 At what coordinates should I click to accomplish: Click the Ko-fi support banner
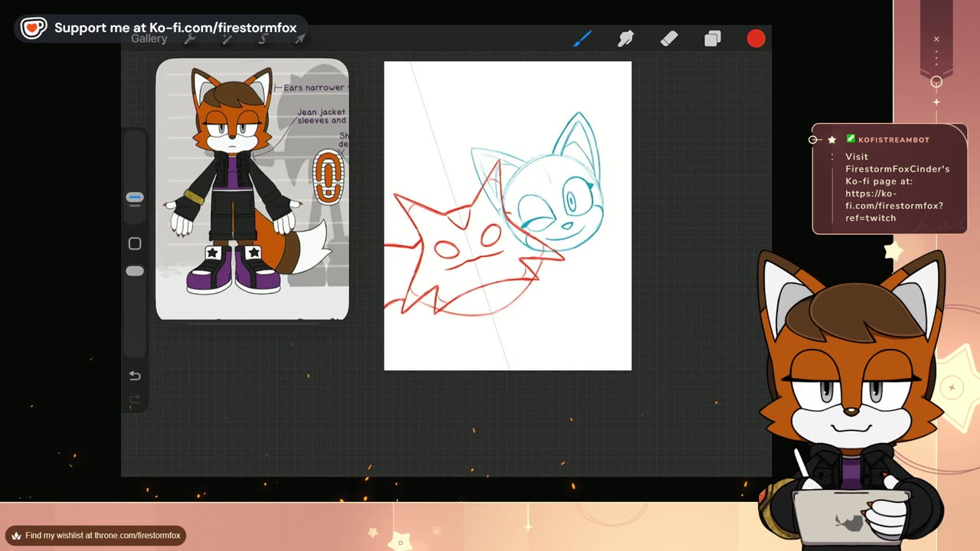[162, 28]
